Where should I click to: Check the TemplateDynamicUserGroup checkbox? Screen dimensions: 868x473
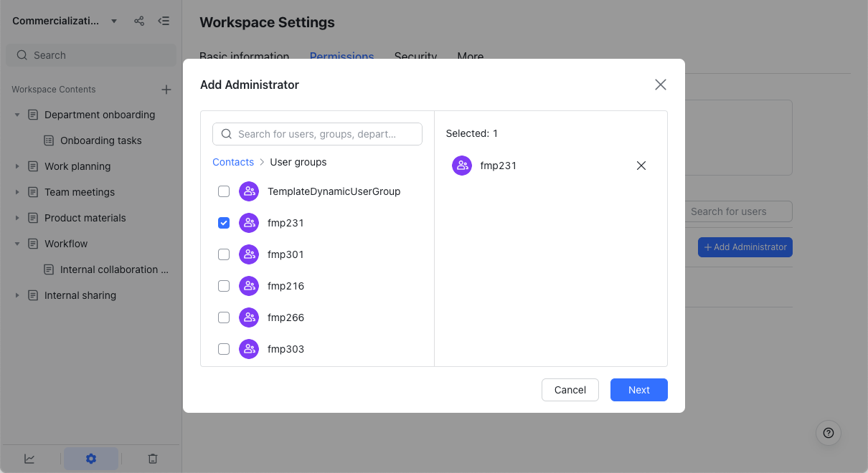[x=224, y=191]
